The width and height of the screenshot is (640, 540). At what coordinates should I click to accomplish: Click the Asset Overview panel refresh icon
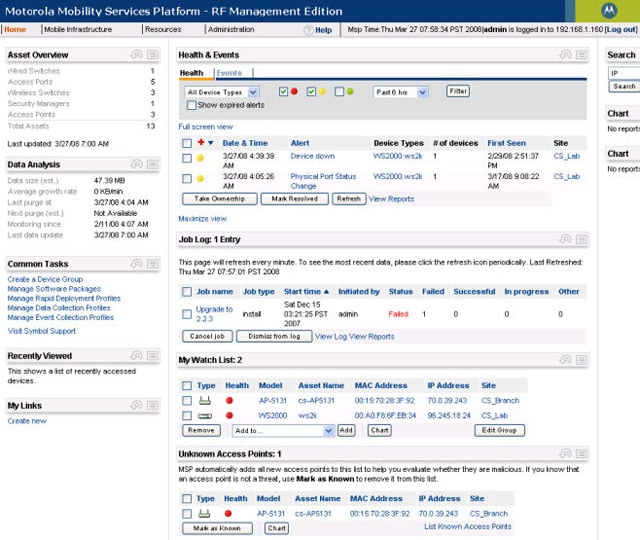(138, 55)
